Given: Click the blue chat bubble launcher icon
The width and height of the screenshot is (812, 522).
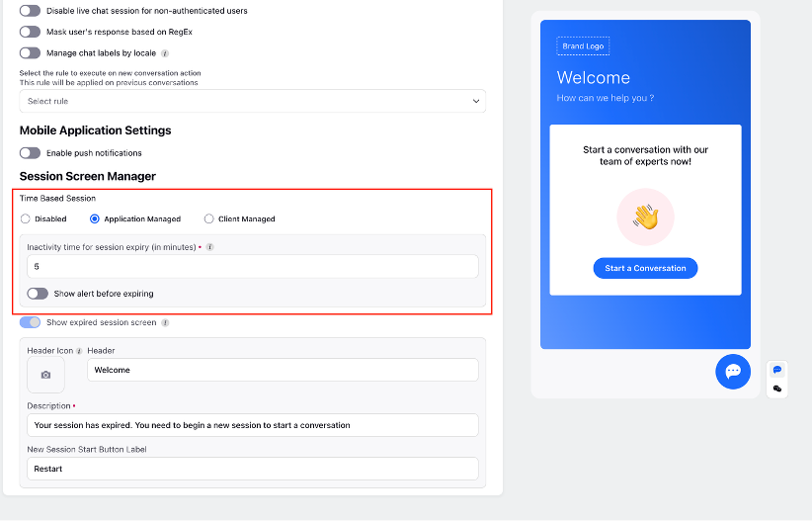Looking at the screenshot, I should click(x=733, y=371).
